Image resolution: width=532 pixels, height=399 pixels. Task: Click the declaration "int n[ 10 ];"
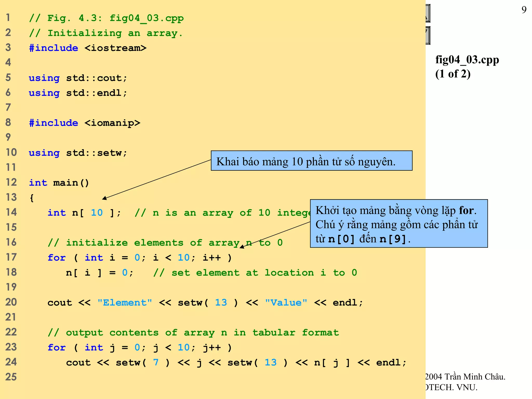84,213
